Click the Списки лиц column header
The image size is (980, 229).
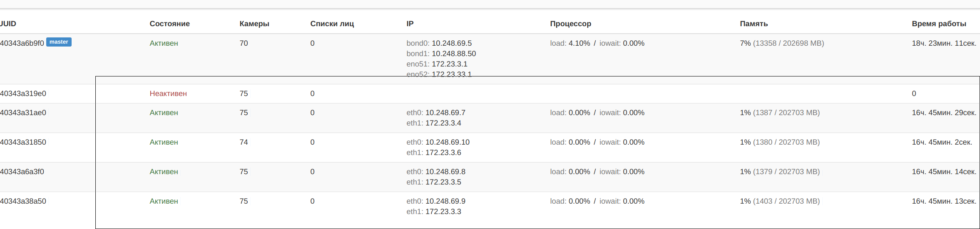point(332,24)
